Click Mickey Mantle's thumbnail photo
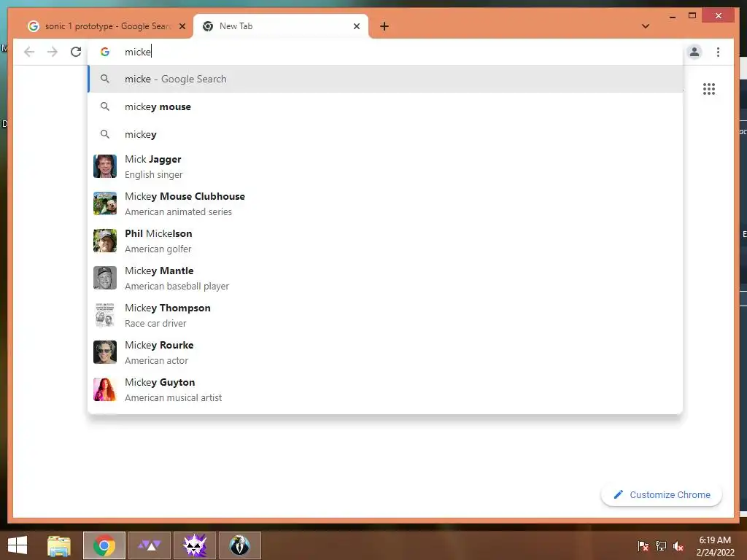Viewport: 747px width, 560px height. 105,278
